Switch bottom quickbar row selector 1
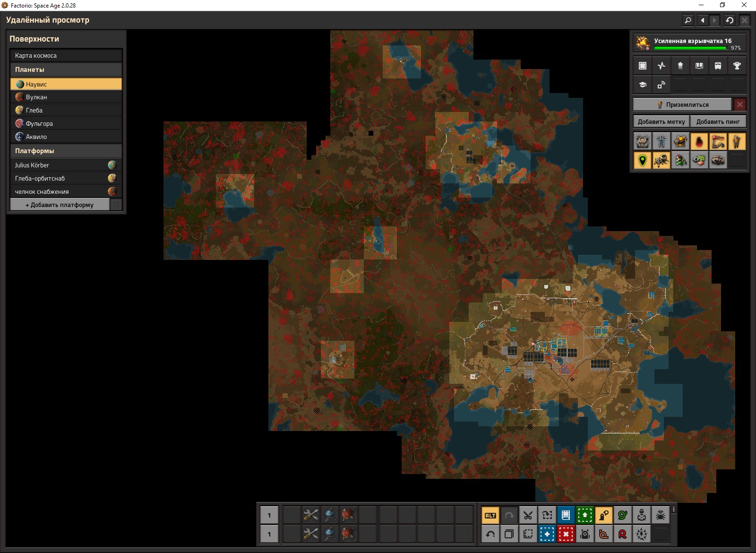This screenshot has width=756, height=553. click(269, 534)
